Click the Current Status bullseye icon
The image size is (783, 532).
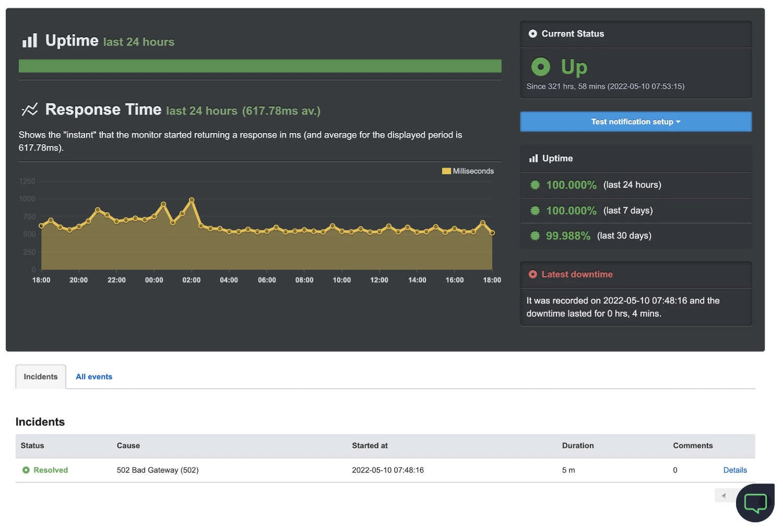[532, 33]
